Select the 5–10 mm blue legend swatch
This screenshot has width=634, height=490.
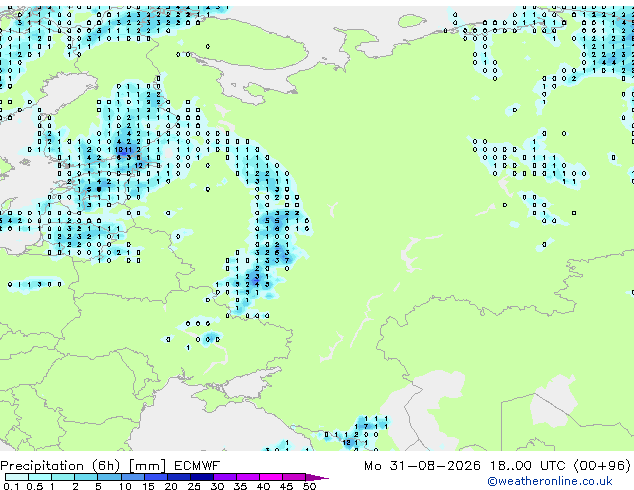click(x=109, y=477)
